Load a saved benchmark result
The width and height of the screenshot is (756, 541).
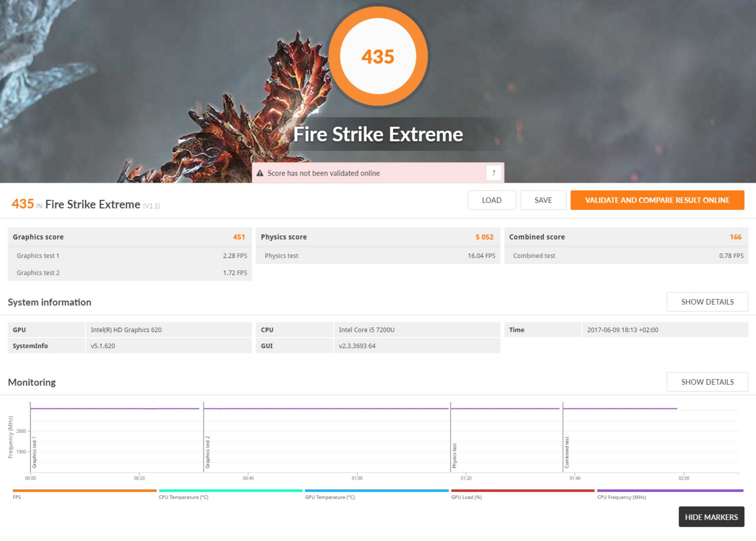pos(492,200)
